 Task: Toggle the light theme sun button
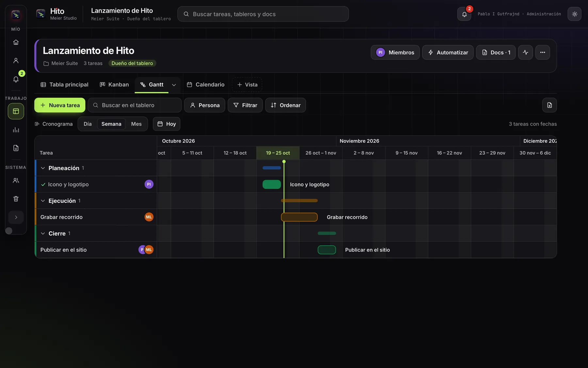click(575, 14)
